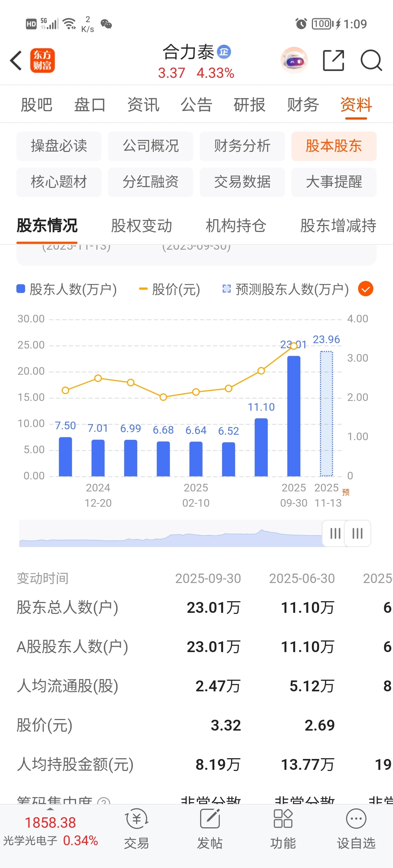Screen dimensions: 393x868
Task: Tap the 交易 yen icon
Action: 136,819
